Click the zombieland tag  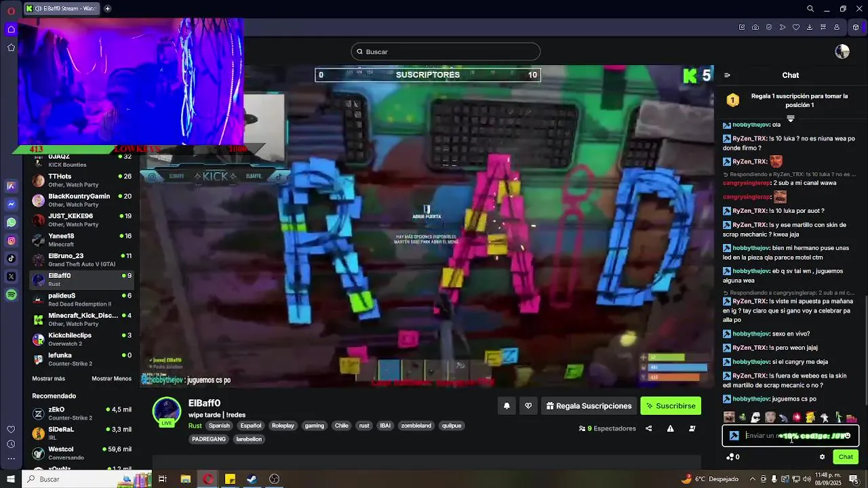(416, 426)
